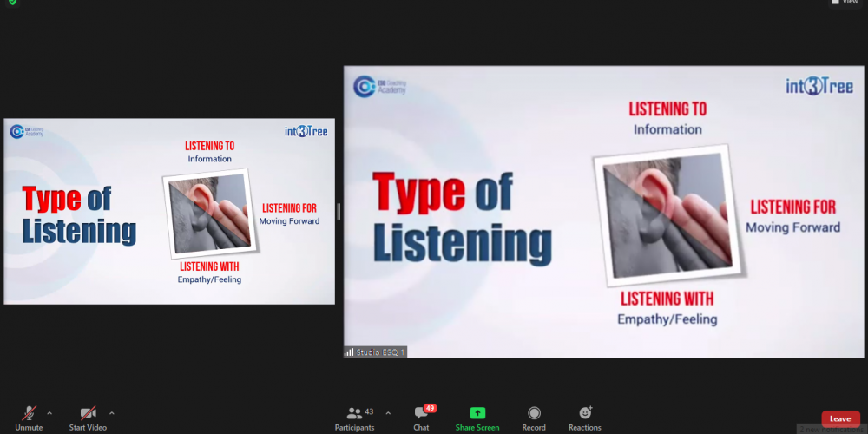
Task: Click the 49 unread chat badge
Action: click(430, 408)
